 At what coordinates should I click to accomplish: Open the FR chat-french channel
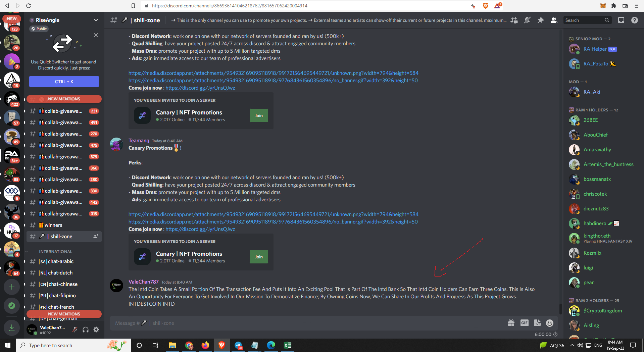pos(64,306)
